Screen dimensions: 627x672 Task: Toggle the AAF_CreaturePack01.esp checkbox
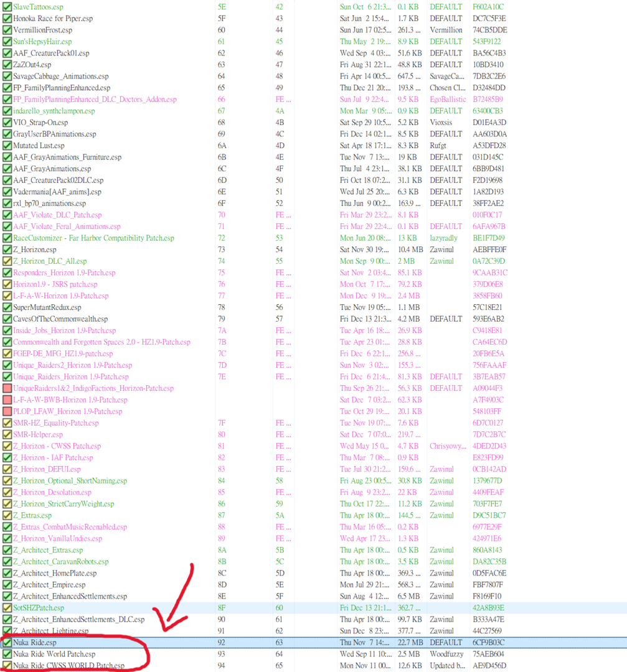click(x=7, y=53)
